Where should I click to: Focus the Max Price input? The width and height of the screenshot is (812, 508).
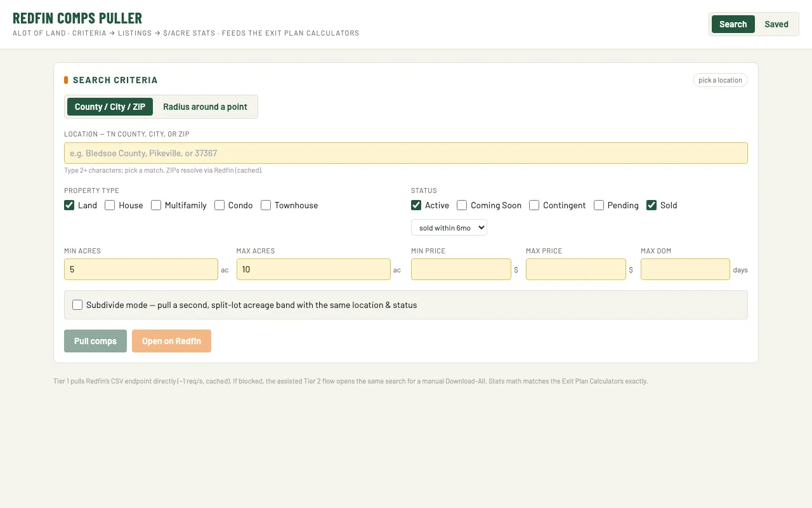[576, 269]
